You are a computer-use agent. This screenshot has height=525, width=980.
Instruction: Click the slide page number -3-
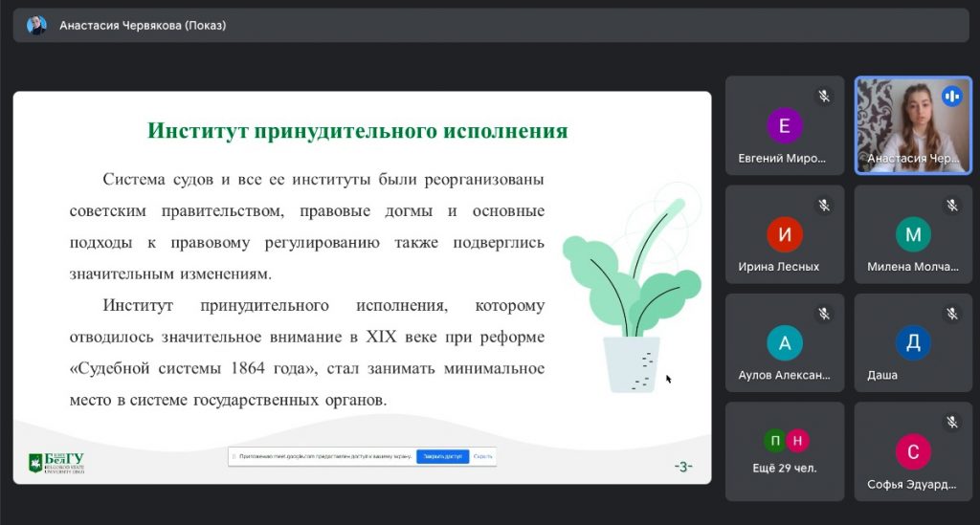683,467
